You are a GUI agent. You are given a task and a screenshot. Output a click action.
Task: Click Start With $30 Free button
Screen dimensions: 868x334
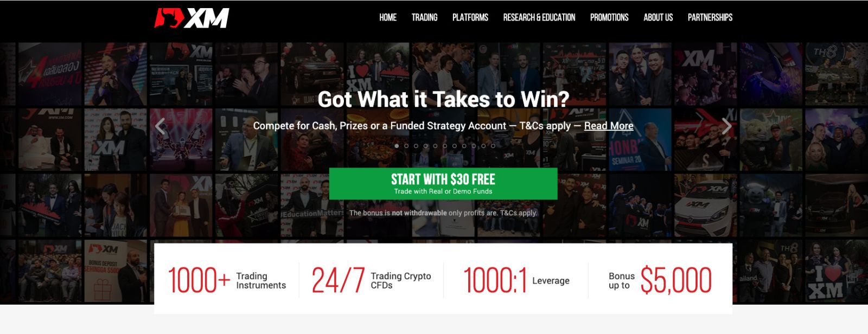click(x=443, y=184)
